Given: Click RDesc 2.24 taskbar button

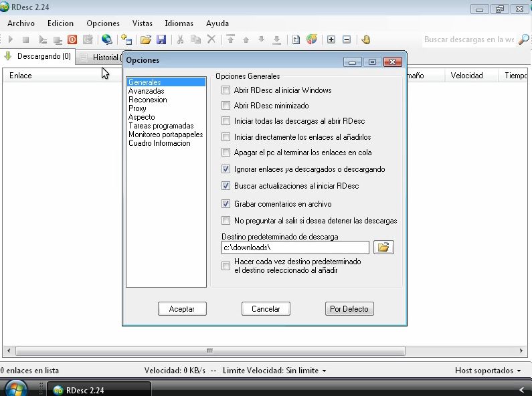Looking at the screenshot, I should [x=99, y=390].
